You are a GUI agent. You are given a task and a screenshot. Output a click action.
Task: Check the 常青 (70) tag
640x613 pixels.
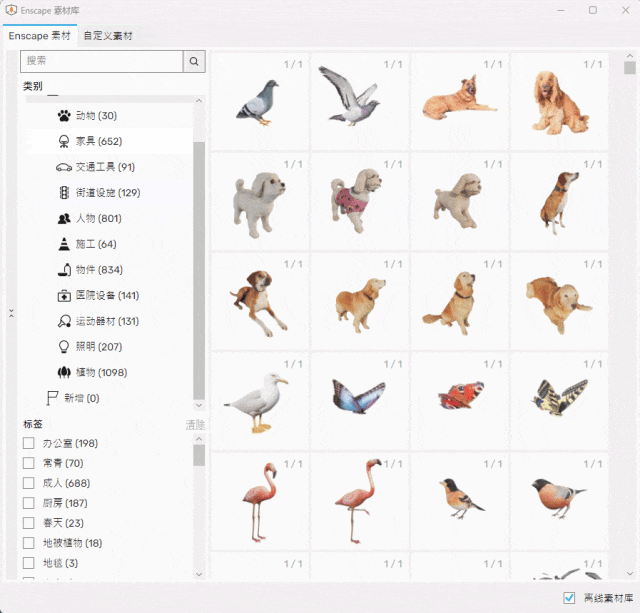point(29,463)
